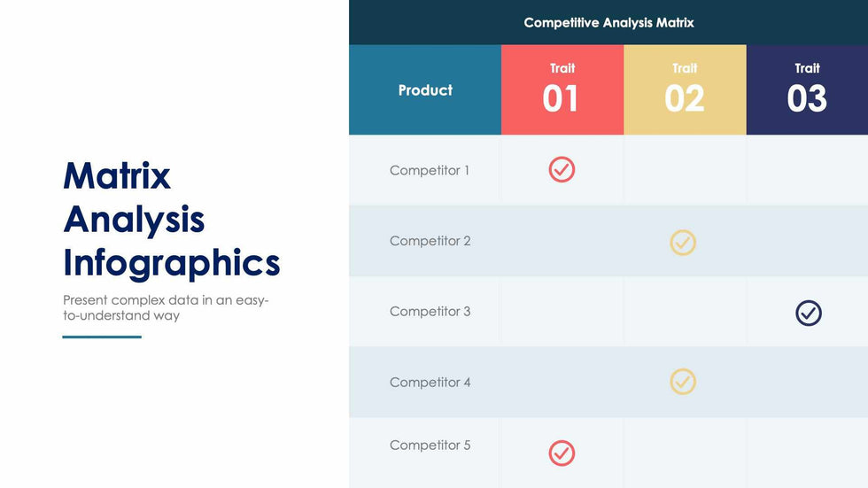Viewport: 868px width, 488px height.
Task: Click the blue underline below the subtitle
Action: 102,337
